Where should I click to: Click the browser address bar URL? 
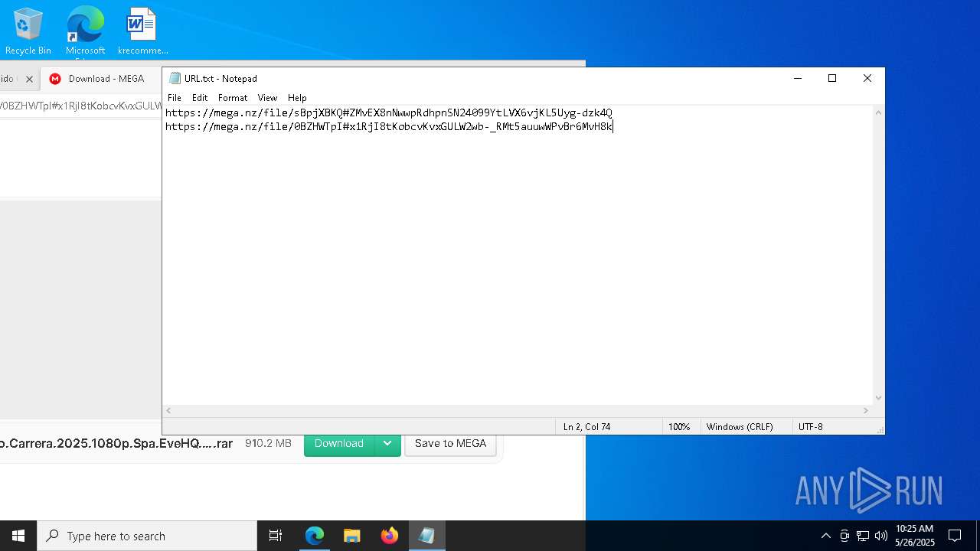tap(80, 106)
